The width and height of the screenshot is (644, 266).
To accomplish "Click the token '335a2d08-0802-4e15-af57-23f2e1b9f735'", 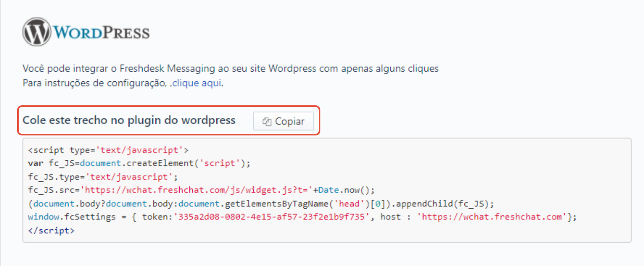I will (272, 217).
